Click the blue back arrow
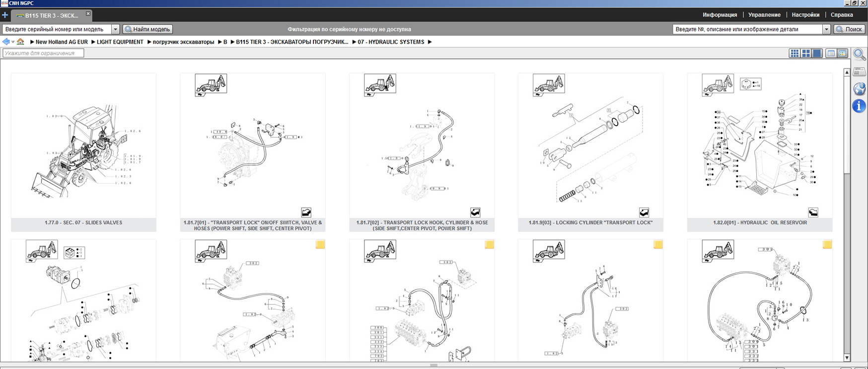This screenshot has width=868, height=369. 6,42
